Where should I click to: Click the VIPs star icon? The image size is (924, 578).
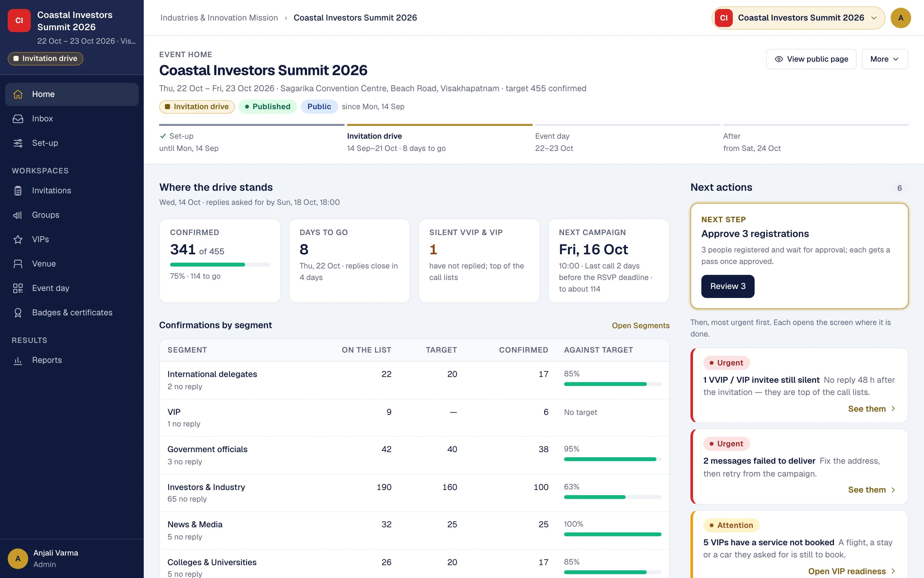18,239
